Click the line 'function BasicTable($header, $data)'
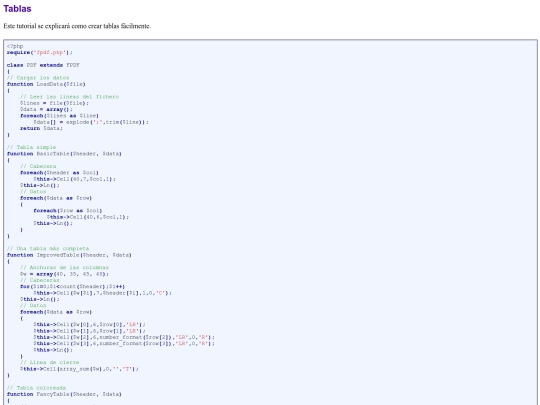Screen dimensions: 540x405 (x=64, y=154)
